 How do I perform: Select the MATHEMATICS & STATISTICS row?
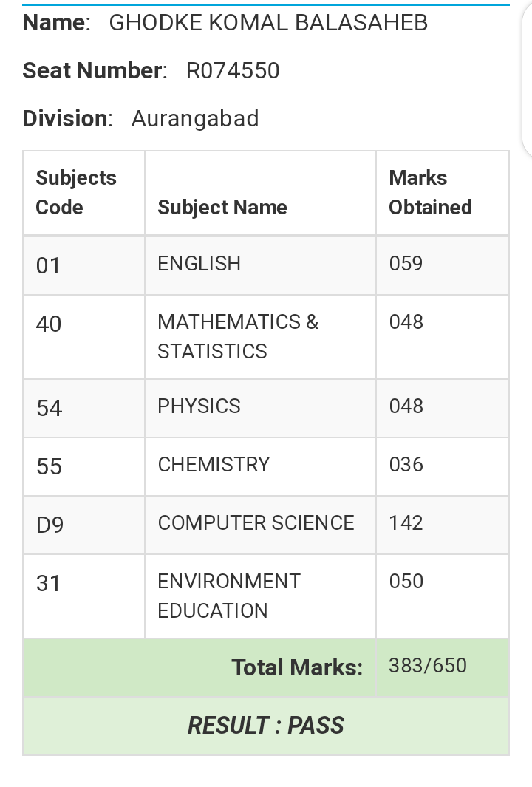pyautogui.click(x=266, y=337)
